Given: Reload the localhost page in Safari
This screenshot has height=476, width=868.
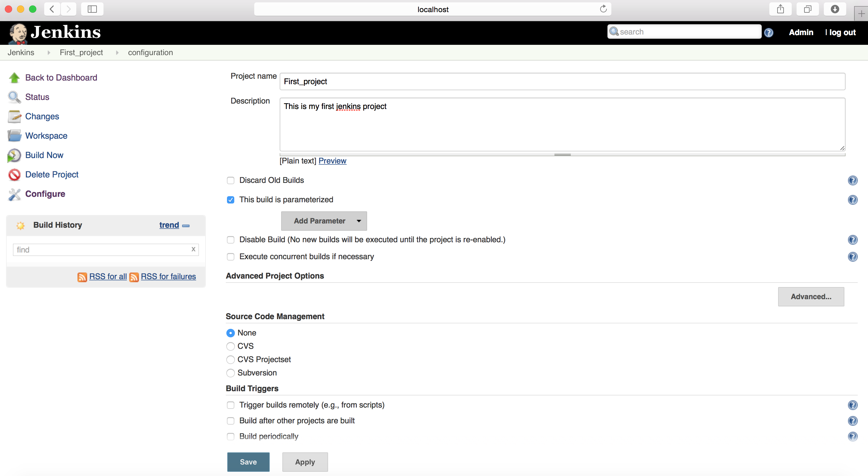Looking at the screenshot, I should 603,9.
